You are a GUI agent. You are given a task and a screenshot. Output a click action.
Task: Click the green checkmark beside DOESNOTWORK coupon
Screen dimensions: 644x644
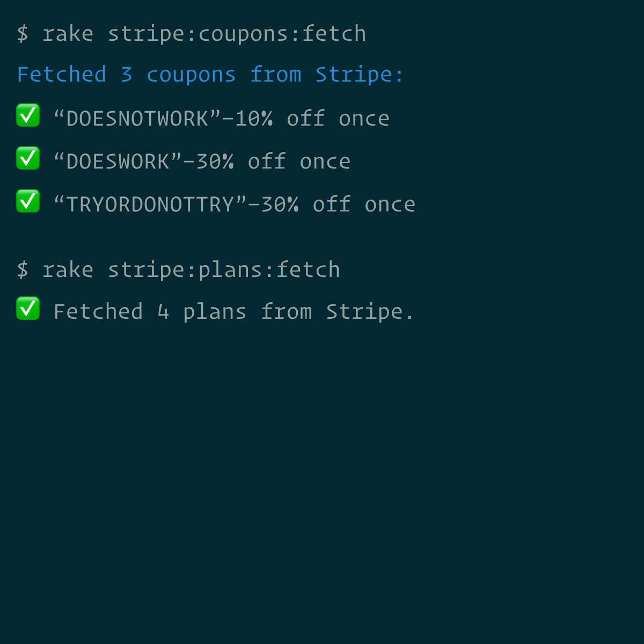(x=28, y=115)
